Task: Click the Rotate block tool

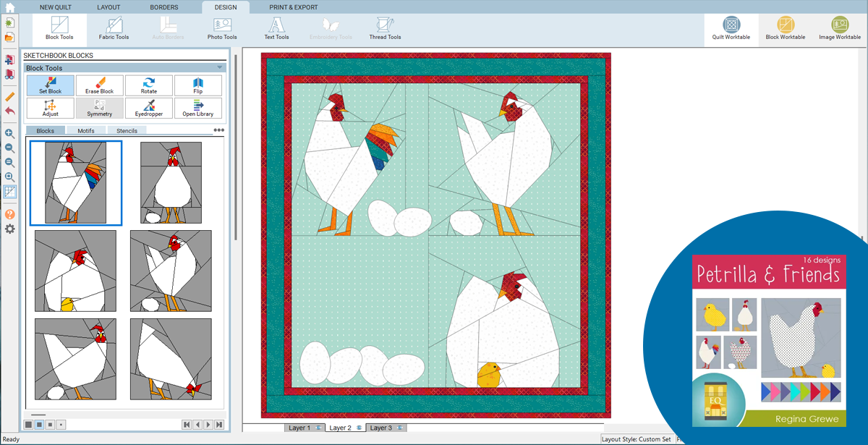Action: (x=149, y=85)
